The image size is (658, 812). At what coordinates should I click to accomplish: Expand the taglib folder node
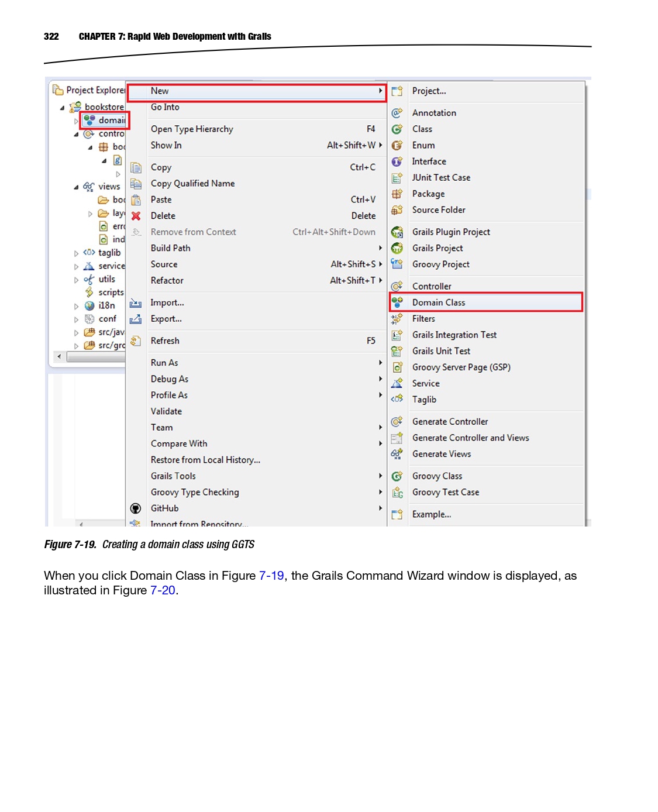76,253
